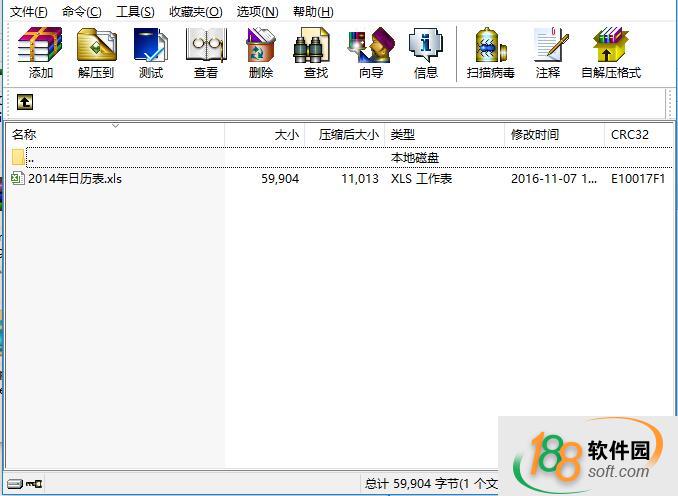
Task: Open the Find (查找) binoculars tool
Action: [316, 52]
